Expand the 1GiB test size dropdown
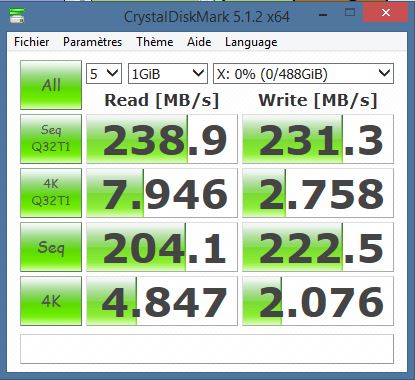This screenshot has height=380, width=415. pos(168,73)
